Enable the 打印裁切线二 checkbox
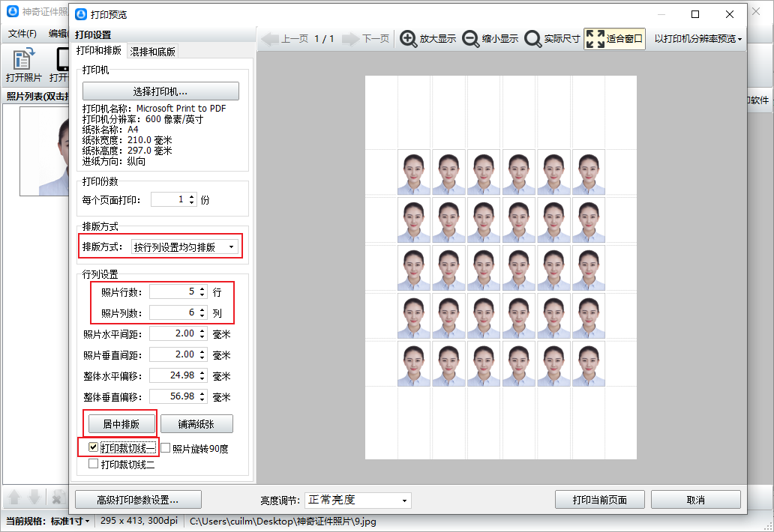Screen dimensions: 774x532 click(94, 465)
